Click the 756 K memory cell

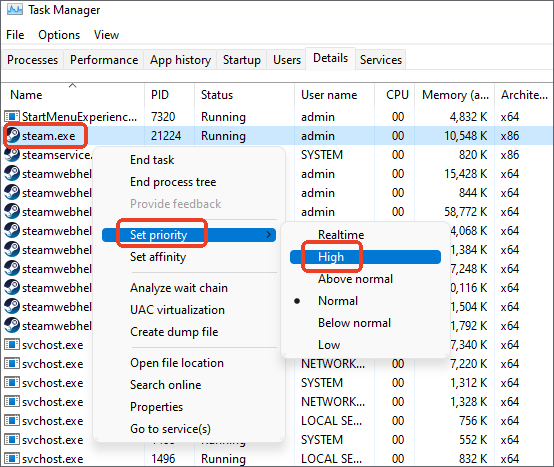[x=473, y=420]
